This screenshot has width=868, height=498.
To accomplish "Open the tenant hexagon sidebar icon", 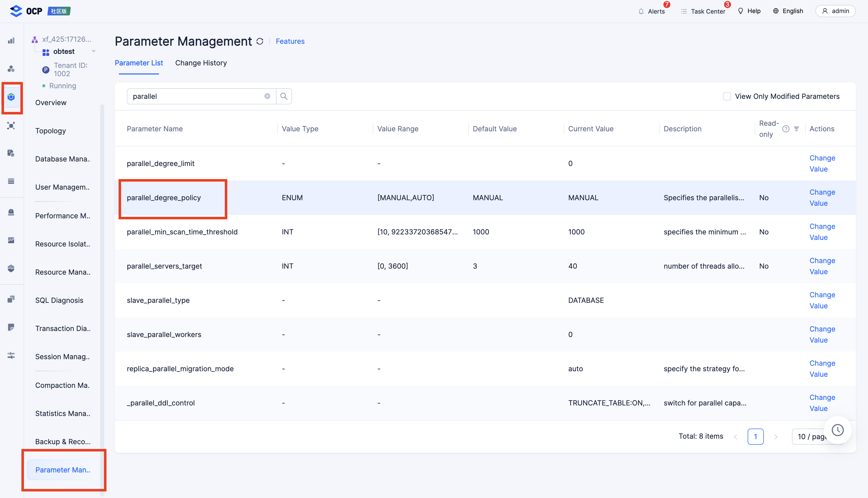I will tap(11, 97).
